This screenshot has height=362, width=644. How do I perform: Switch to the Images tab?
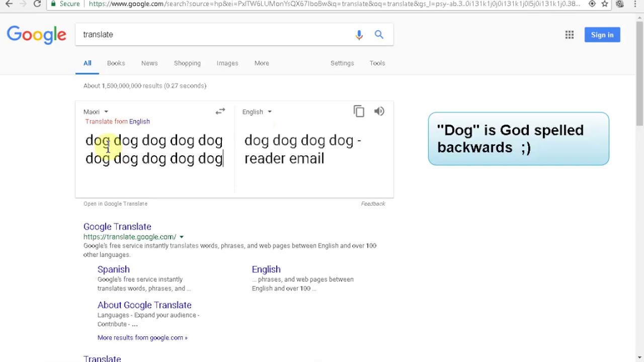[x=227, y=63]
